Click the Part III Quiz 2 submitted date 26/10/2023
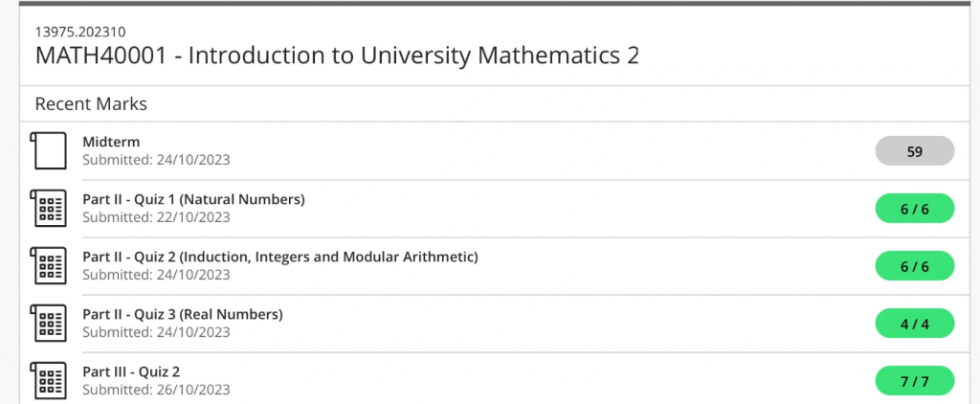The height and width of the screenshot is (404, 980). tap(191, 391)
